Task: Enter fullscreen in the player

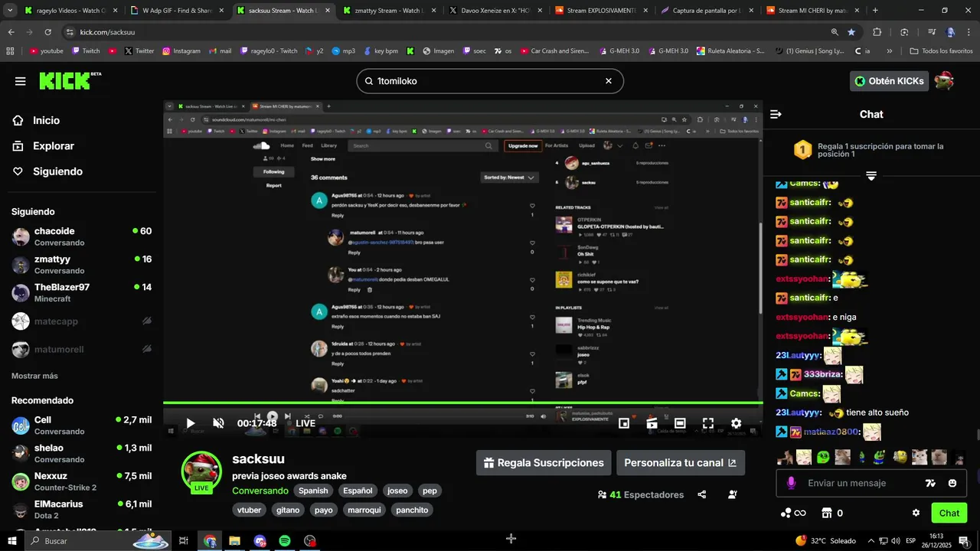Action: click(x=708, y=423)
